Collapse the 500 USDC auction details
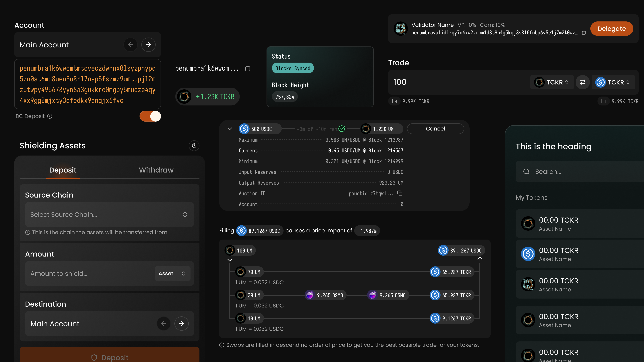The height and width of the screenshot is (362, 644). (230, 129)
